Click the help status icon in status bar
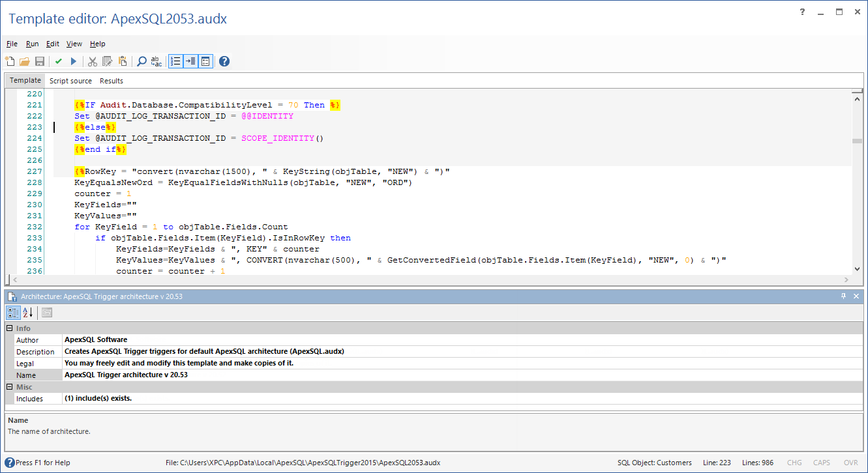Image resolution: width=868 pixels, height=473 pixels. (10, 463)
